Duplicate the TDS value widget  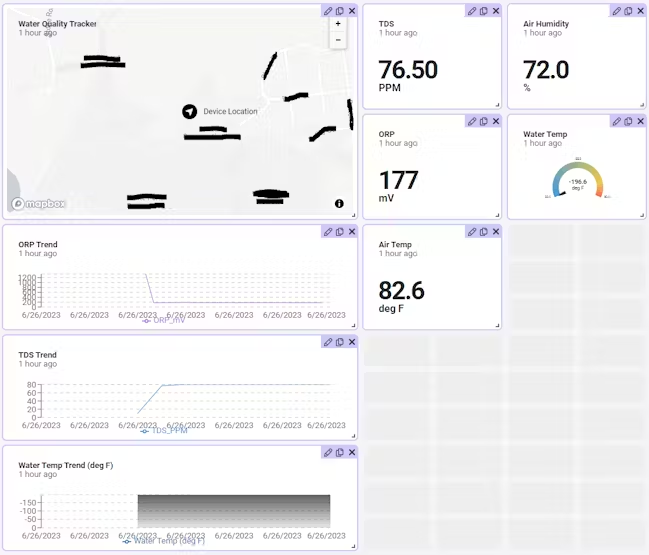pos(484,11)
